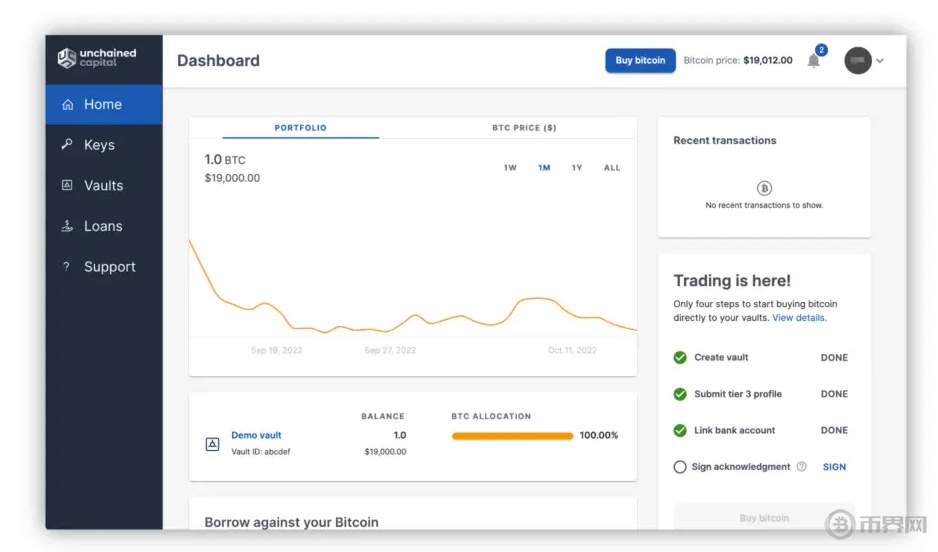Viewport: 938px width, 552px height.
Task: Click the Loans hand icon in sidebar
Action: tap(68, 226)
